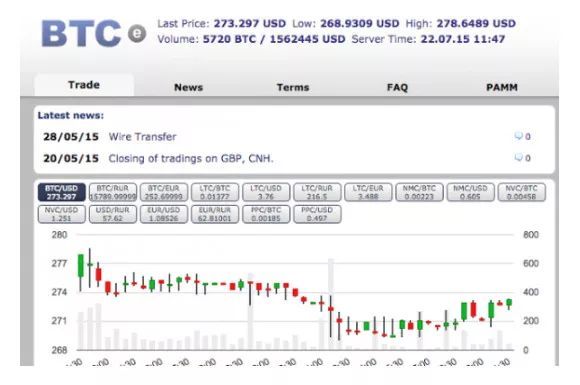The height and width of the screenshot is (385, 580).
Task: Click the 271 price axis label
Action: [x=59, y=321]
